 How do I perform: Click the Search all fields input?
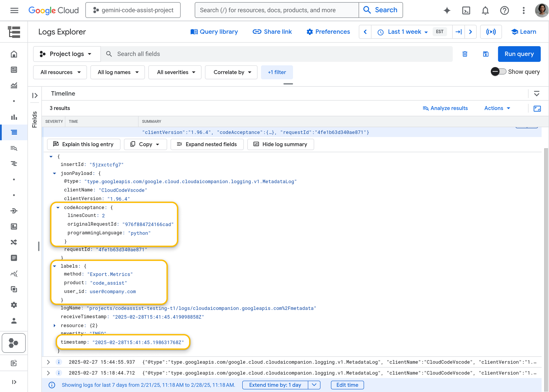[277, 54]
